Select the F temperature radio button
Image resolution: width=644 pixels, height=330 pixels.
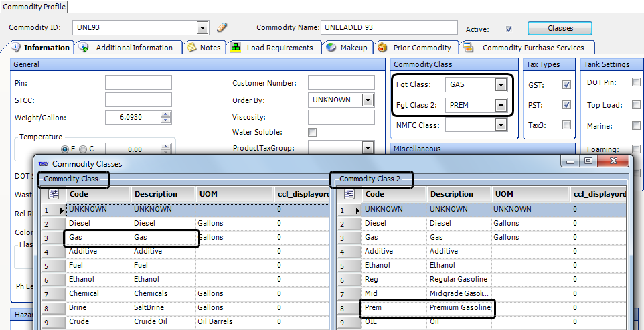coord(65,149)
